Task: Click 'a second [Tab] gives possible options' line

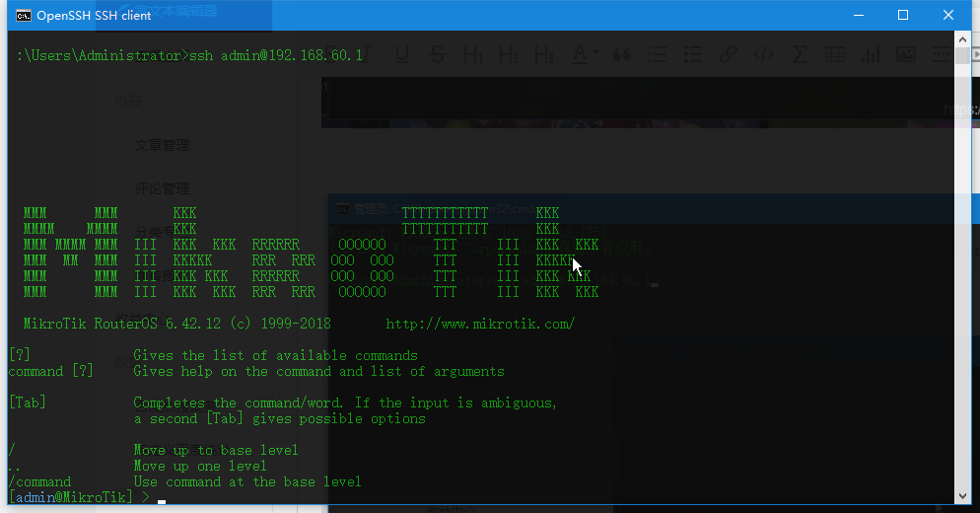Action: point(279,418)
